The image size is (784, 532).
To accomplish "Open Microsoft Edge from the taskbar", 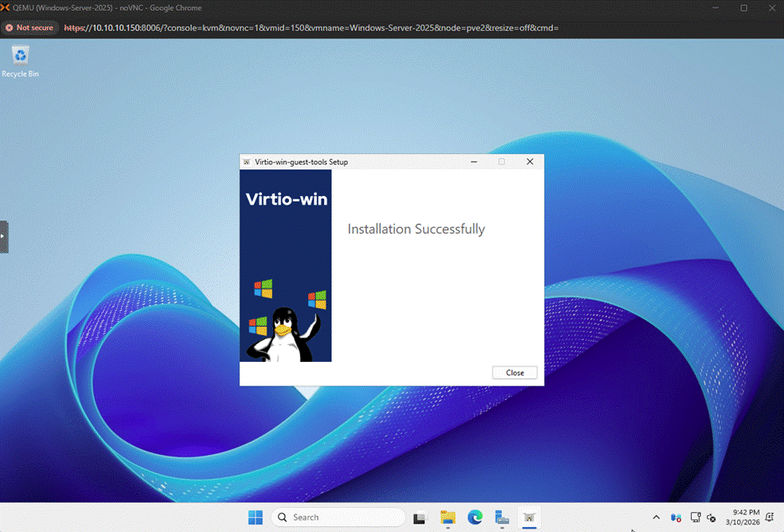I will coord(475,517).
